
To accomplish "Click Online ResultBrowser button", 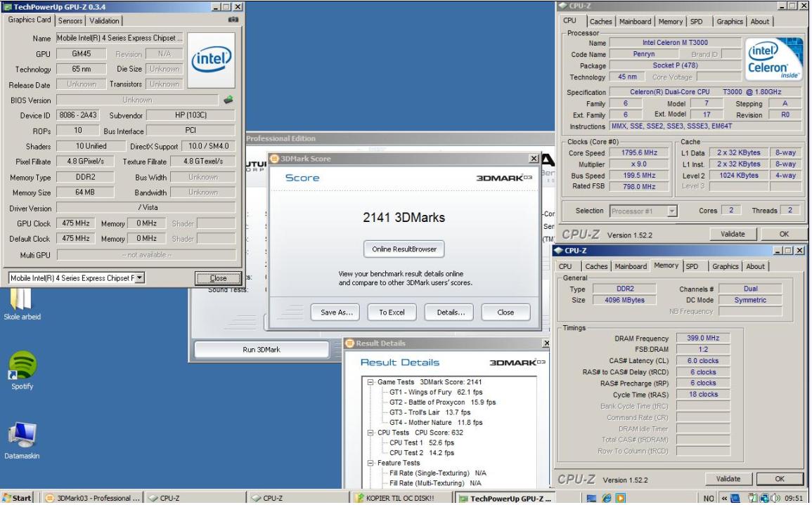I will pos(404,249).
